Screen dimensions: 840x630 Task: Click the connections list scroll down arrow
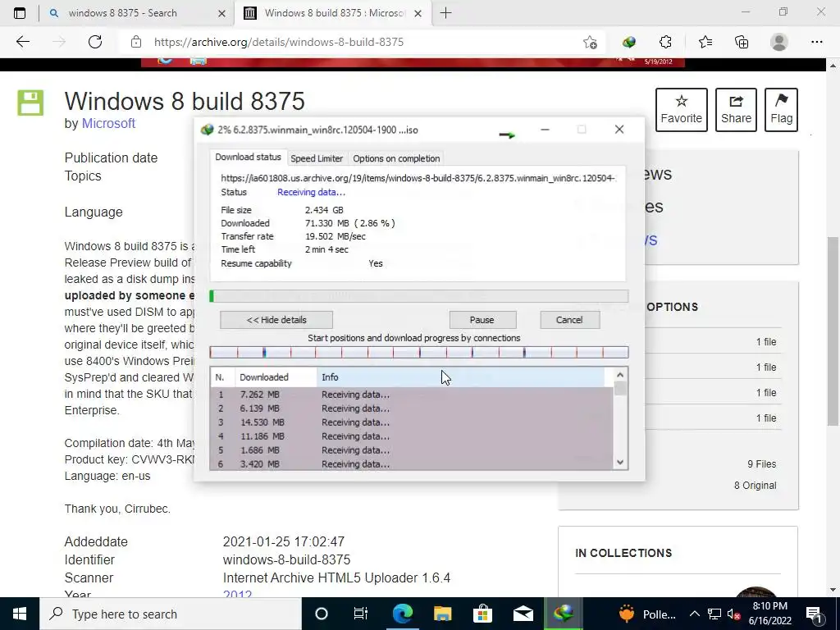click(x=620, y=463)
